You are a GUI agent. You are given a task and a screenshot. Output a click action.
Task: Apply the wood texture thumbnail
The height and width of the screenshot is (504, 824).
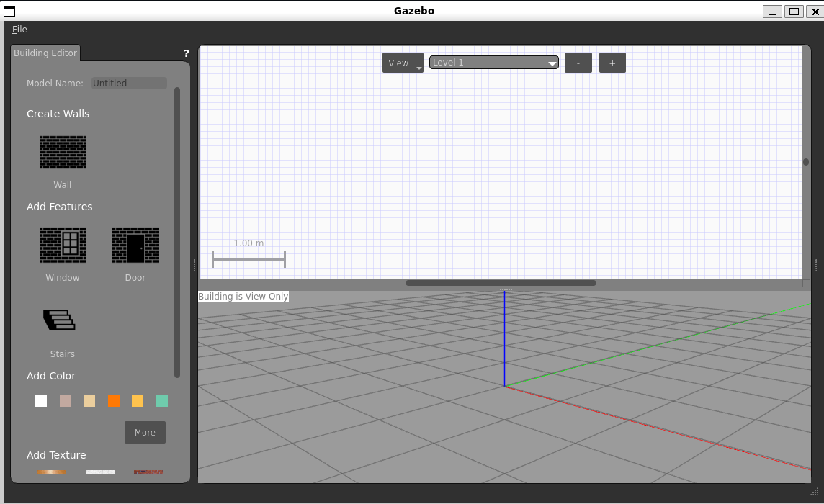pos(52,472)
